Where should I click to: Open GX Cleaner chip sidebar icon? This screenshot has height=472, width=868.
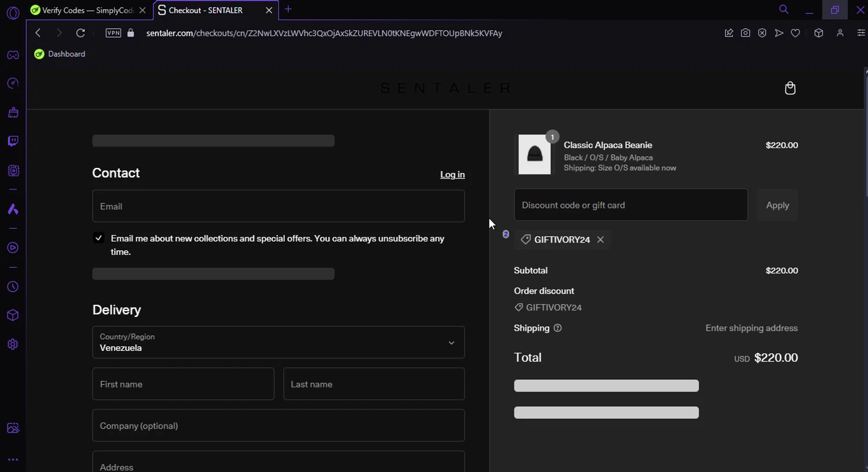click(x=13, y=171)
